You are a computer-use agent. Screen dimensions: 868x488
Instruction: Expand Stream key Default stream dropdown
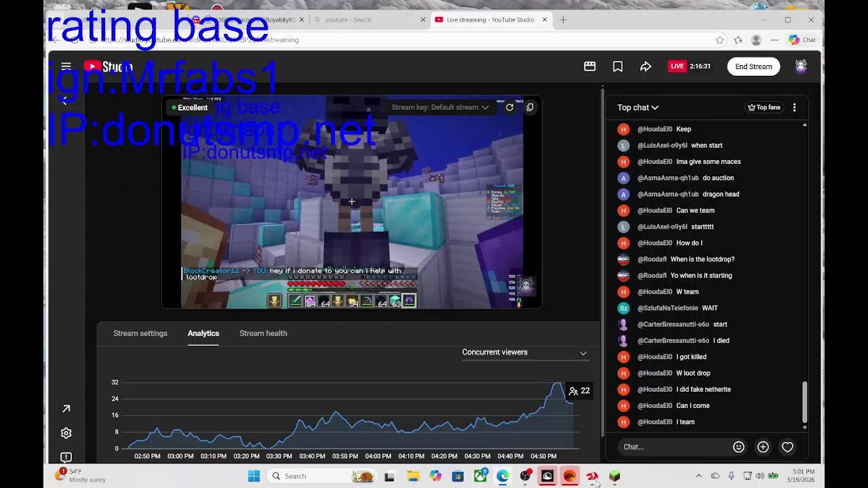click(439, 107)
